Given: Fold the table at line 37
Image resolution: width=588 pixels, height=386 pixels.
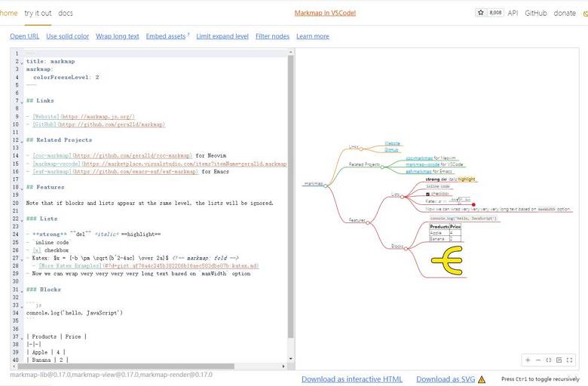Looking at the screenshot, I should click(x=22, y=338).
